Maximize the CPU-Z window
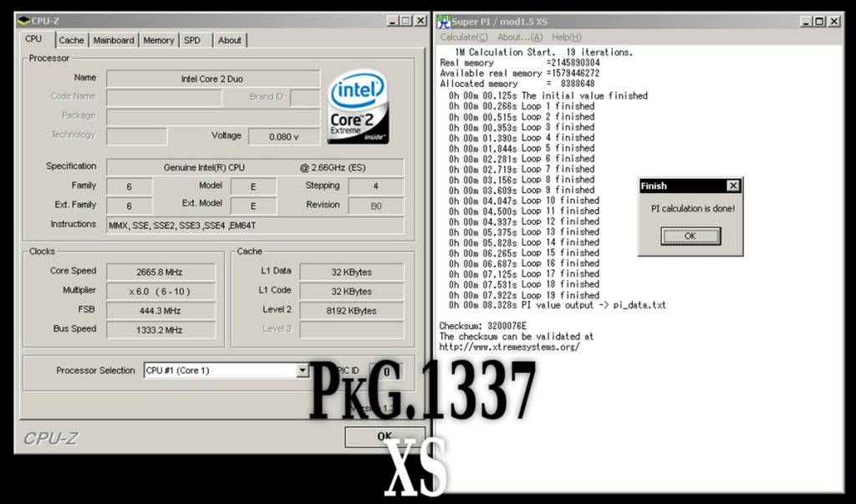This screenshot has height=504, width=856. pos(405,21)
